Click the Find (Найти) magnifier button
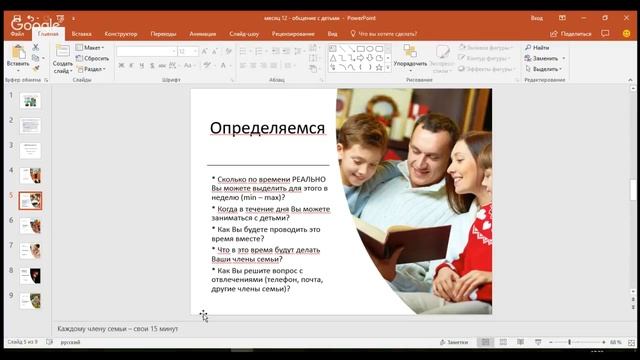 point(537,48)
